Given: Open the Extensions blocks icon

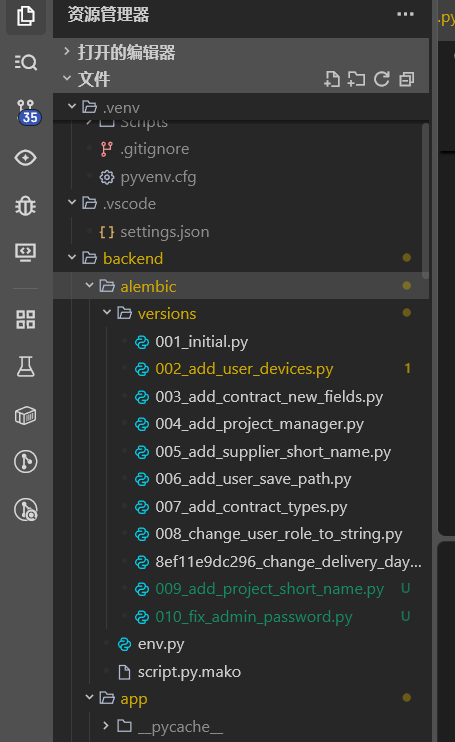Looking at the screenshot, I should (26, 319).
